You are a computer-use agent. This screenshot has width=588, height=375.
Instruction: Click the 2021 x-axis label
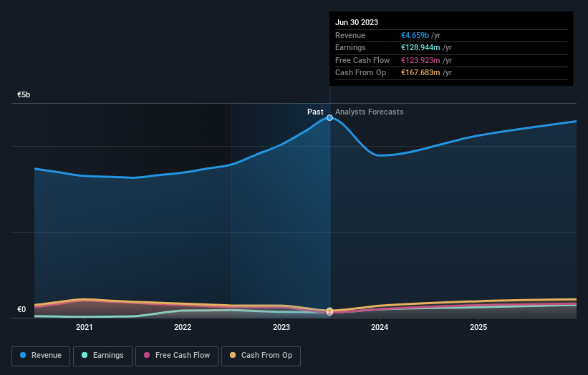tap(85, 327)
